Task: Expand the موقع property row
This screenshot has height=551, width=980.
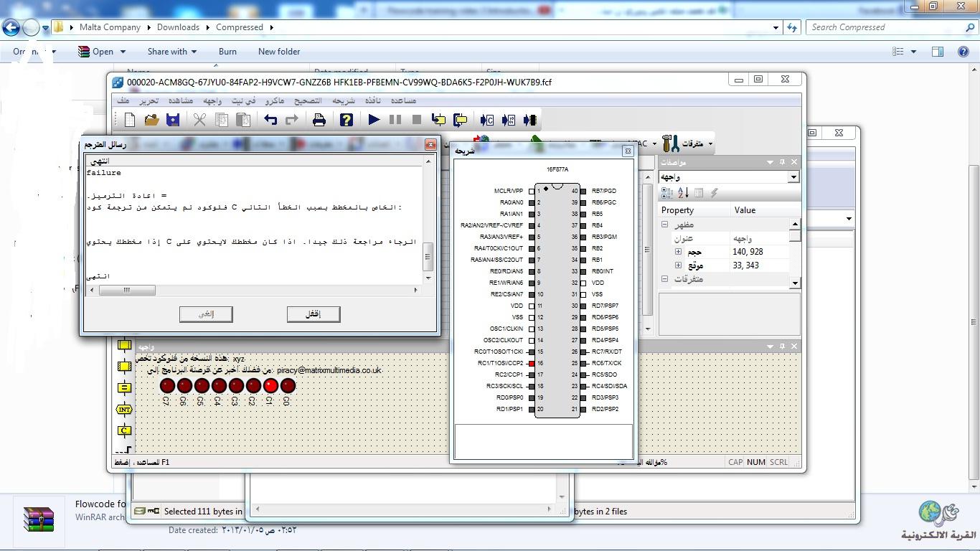Action: pos(678,265)
